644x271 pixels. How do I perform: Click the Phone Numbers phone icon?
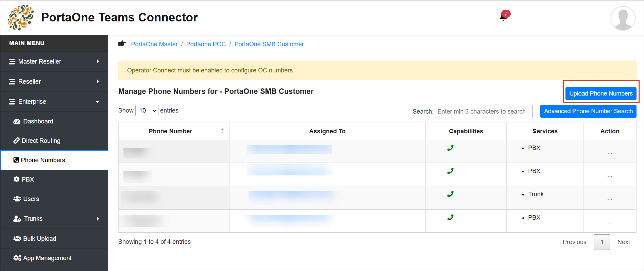16,160
